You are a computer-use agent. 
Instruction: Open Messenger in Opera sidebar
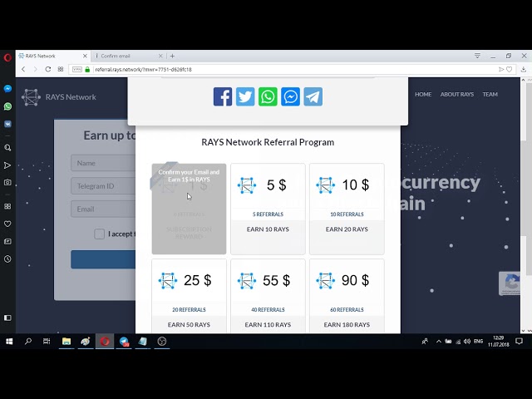pyautogui.click(x=7, y=89)
